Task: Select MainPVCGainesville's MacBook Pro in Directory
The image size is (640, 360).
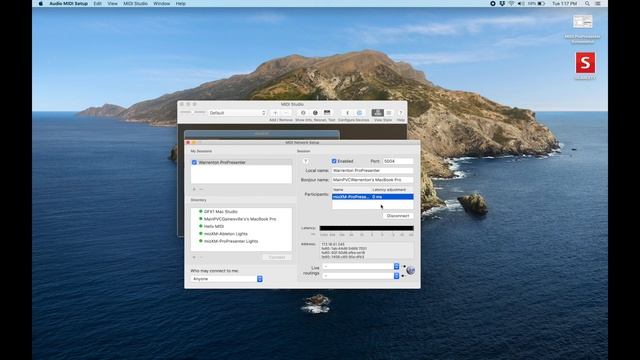Action: 241,219
